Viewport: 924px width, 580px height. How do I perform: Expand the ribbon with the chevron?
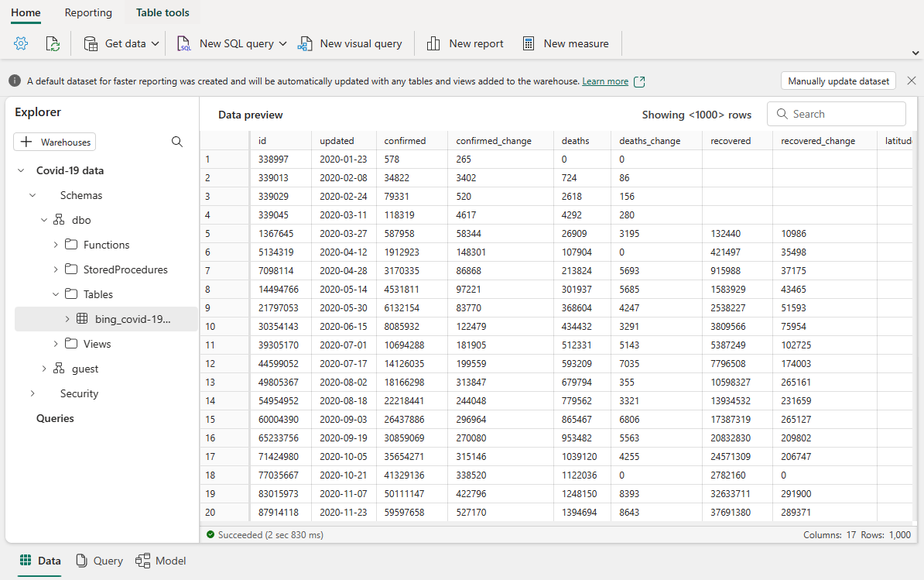(915, 53)
